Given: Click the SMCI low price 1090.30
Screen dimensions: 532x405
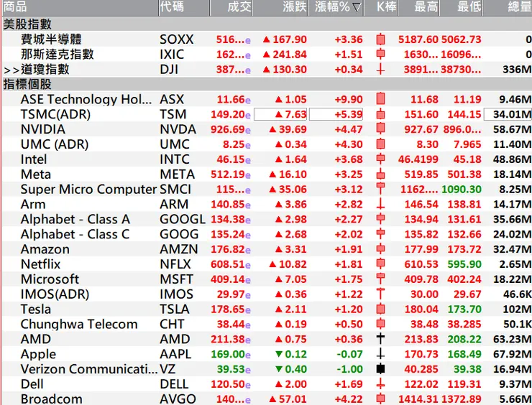Looking at the screenshot, I should click(462, 189).
